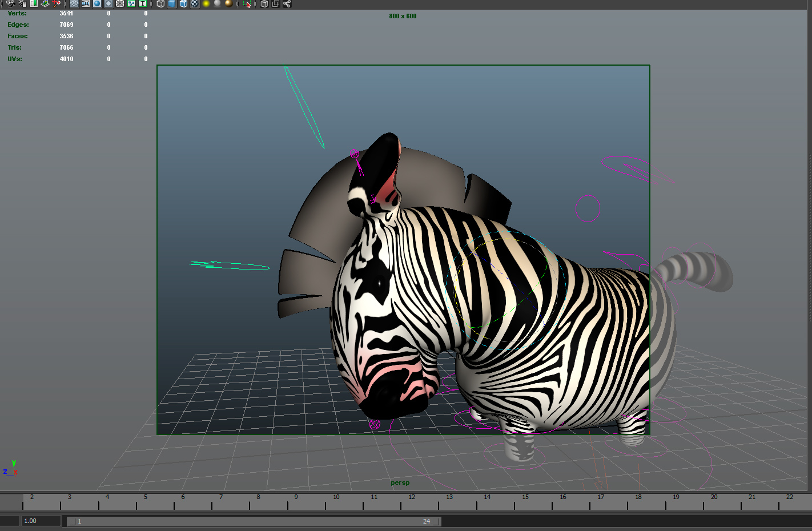812x531 pixels.
Task: Open the camera attribute editor icon
Action: click(21, 3)
